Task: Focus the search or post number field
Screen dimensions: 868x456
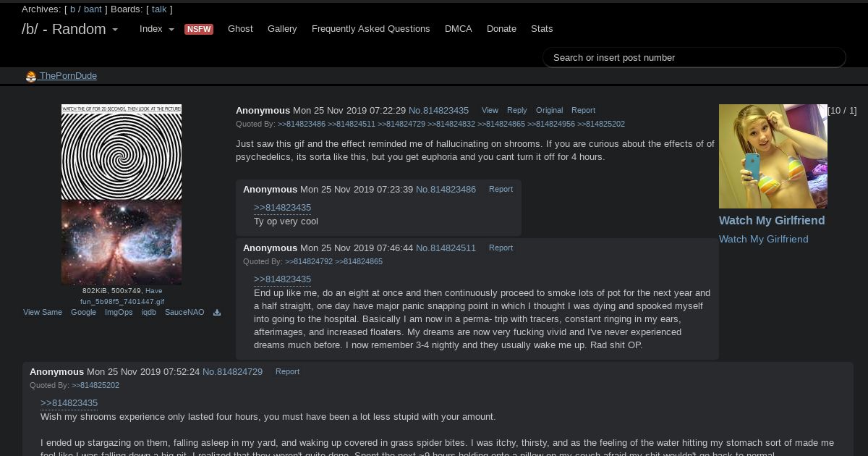Action: coord(694,57)
